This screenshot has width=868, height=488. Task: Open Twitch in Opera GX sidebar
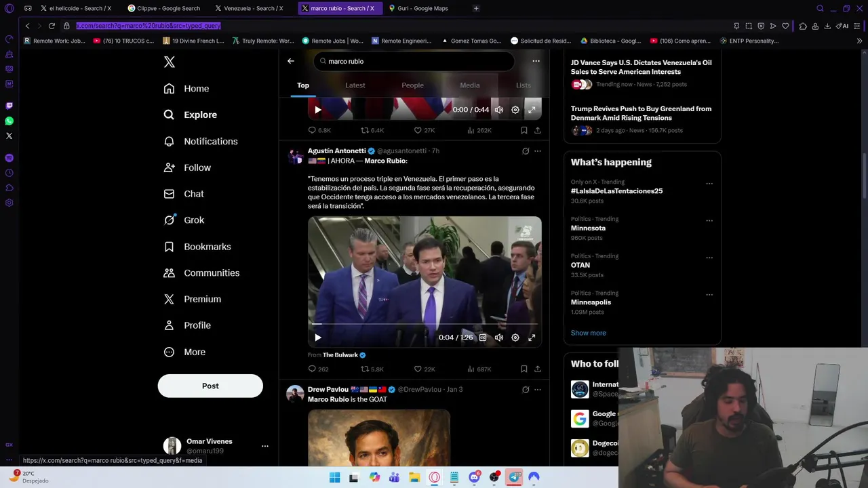9,106
